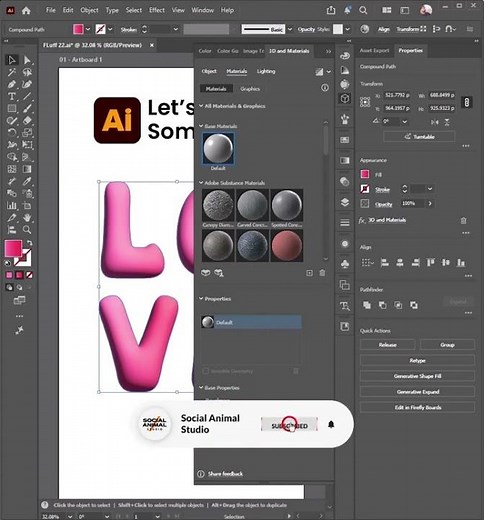Image resolution: width=484 pixels, height=520 pixels.
Task: Click Generative Shape Fill button
Action: point(417,376)
